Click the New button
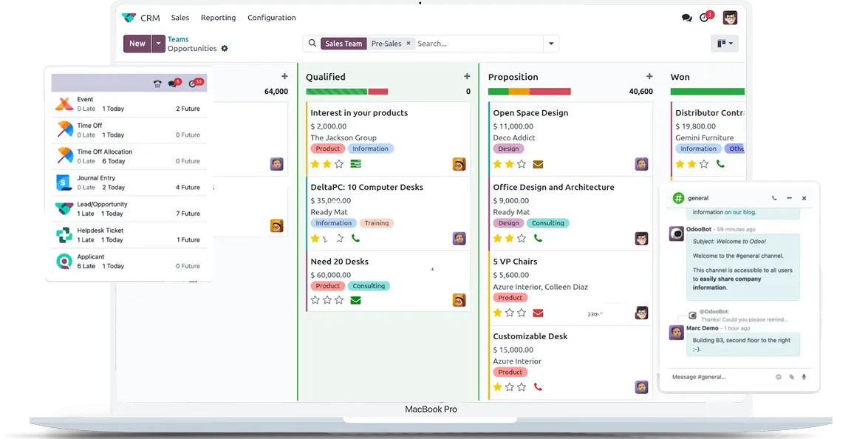Viewport: 868px width, 439px height. pyautogui.click(x=137, y=44)
